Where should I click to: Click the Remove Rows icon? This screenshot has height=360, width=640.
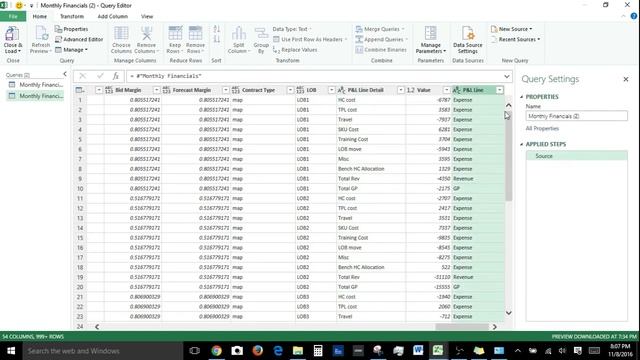coord(195,33)
